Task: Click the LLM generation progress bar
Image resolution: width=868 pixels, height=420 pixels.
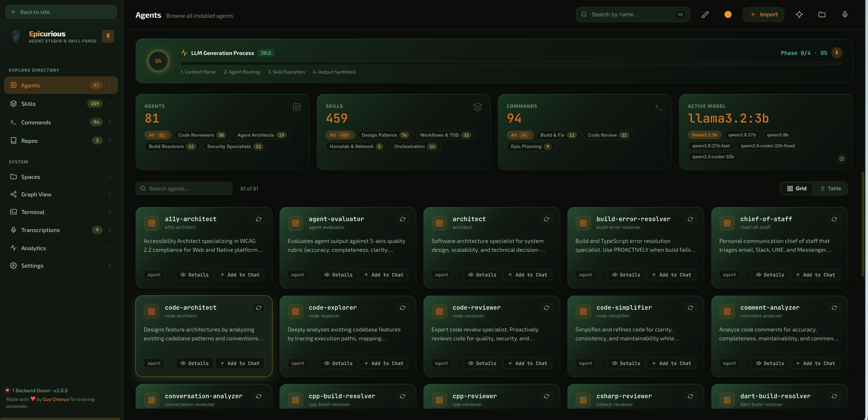Action: point(511,63)
